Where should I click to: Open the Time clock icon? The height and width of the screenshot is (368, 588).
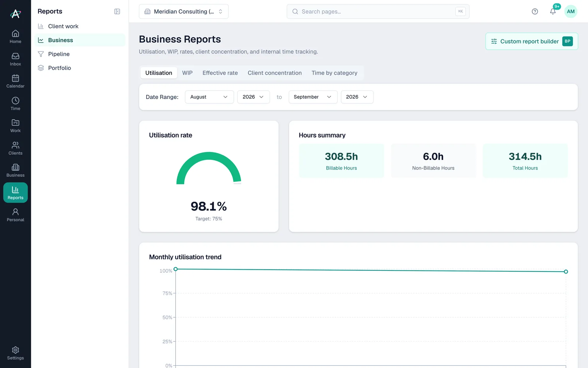point(15,104)
